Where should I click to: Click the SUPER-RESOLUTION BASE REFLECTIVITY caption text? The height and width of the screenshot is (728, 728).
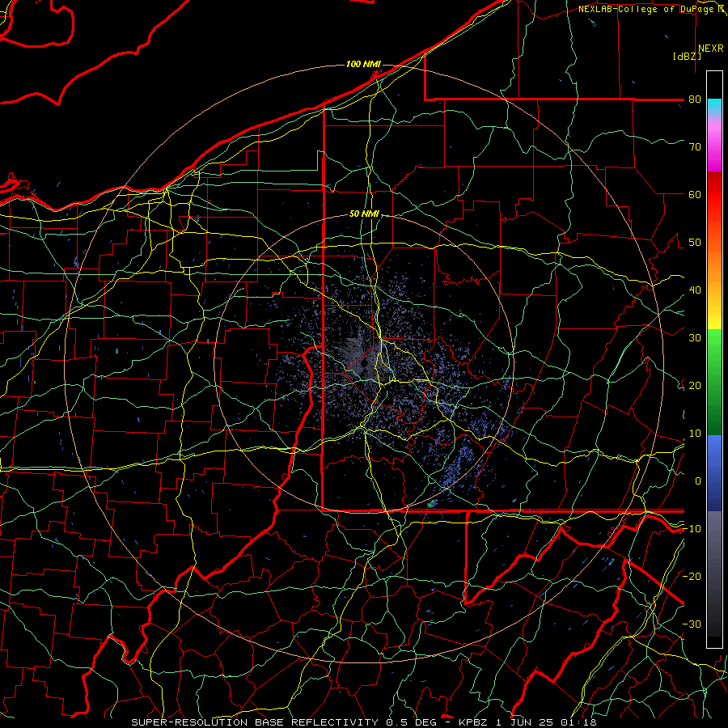(x=255, y=722)
